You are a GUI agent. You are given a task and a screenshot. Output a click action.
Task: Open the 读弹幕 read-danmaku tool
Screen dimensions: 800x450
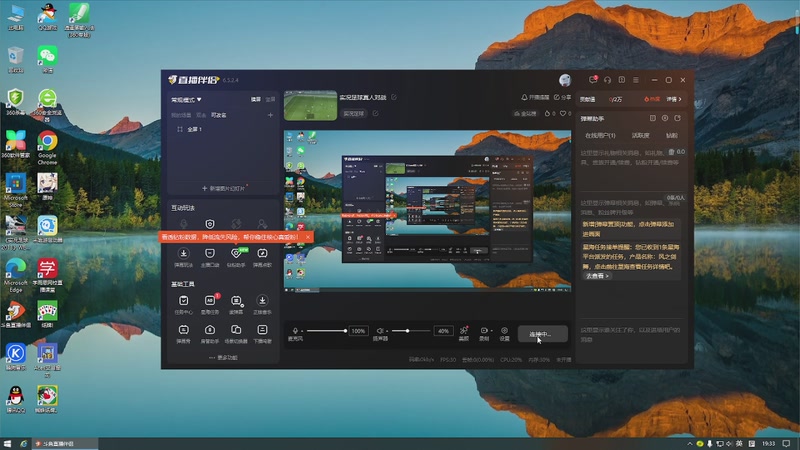click(236, 305)
